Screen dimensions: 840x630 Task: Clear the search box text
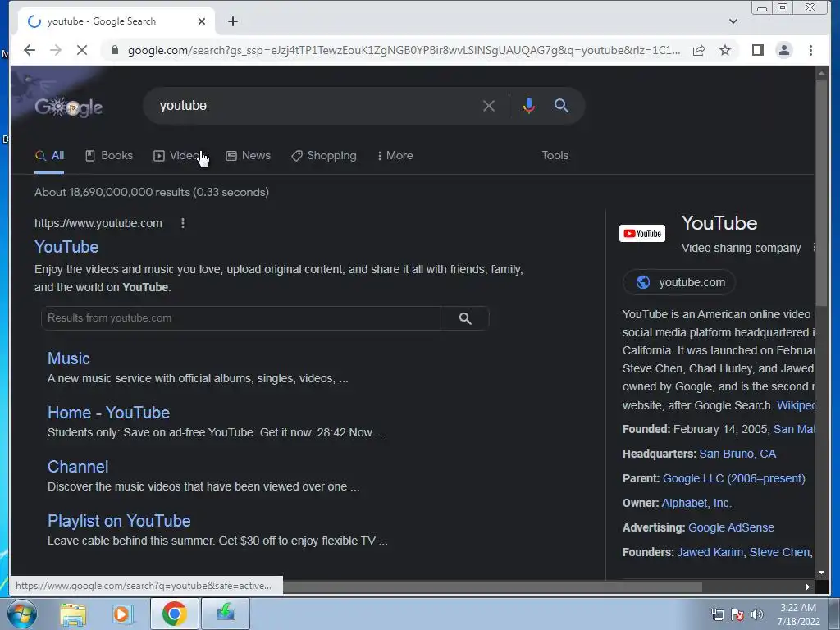click(x=489, y=106)
